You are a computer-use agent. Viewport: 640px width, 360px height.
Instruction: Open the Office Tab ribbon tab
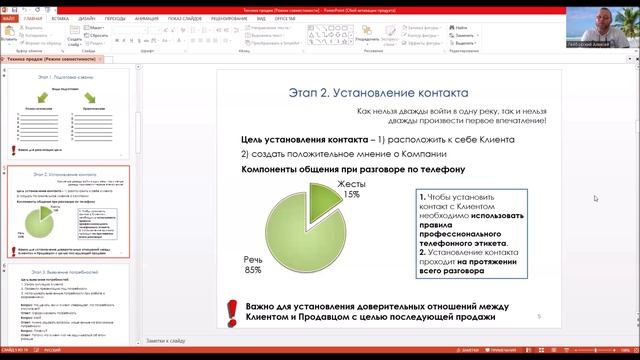point(285,18)
